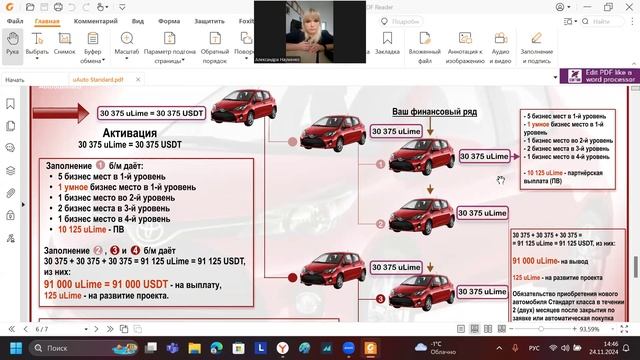Collapse the ribbon with the chevron
640x360 pixels.
pos(634,64)
